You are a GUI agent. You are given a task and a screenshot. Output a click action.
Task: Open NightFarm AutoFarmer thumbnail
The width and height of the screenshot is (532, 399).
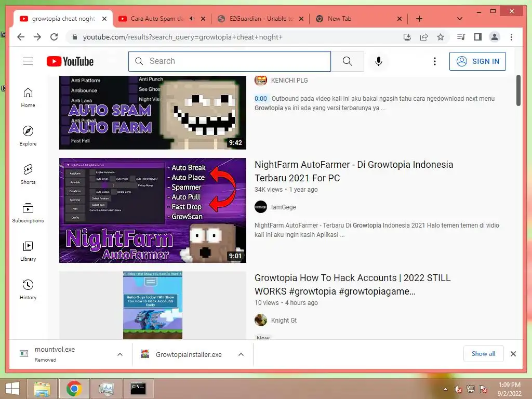tap(153, 210)
